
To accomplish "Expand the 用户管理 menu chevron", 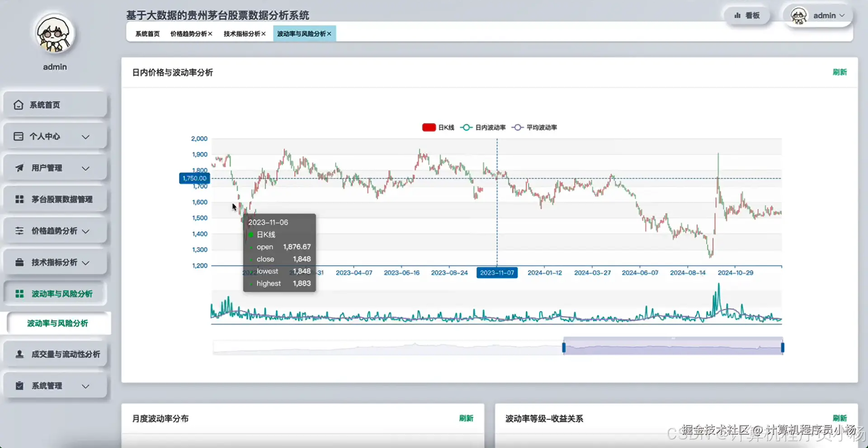I will pos(85,168).
